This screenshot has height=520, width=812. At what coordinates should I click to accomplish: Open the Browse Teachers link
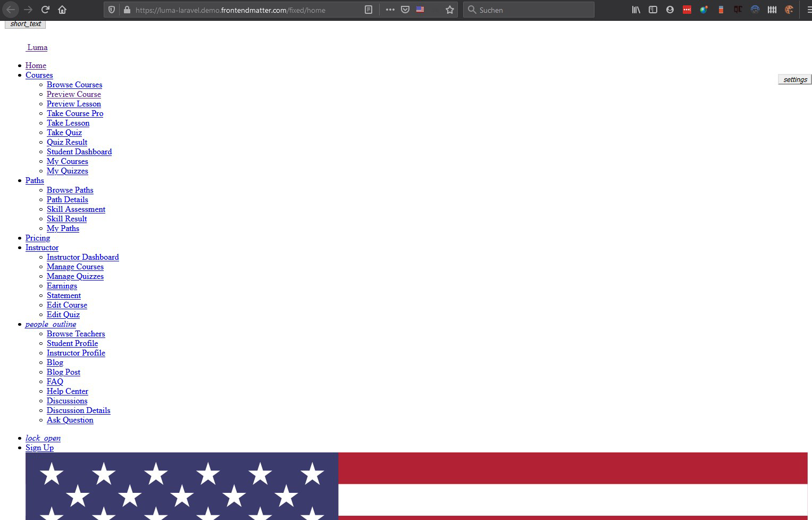(76, 334)
